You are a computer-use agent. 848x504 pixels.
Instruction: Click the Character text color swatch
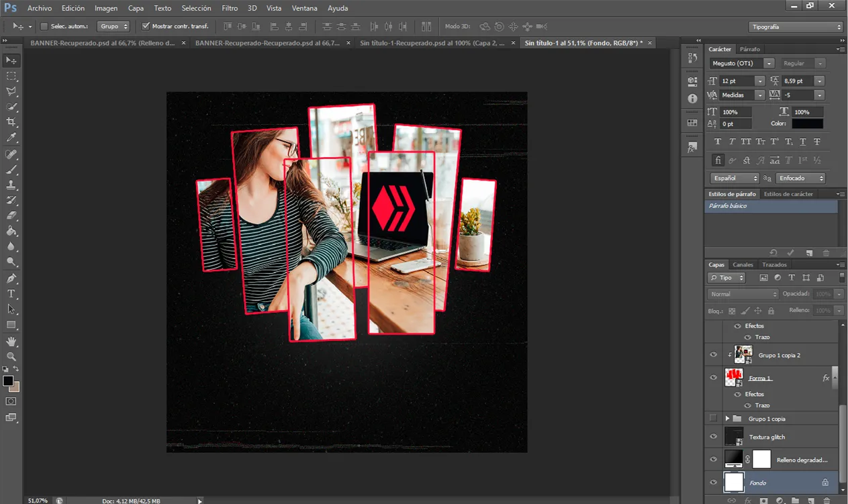pos(806,124)
